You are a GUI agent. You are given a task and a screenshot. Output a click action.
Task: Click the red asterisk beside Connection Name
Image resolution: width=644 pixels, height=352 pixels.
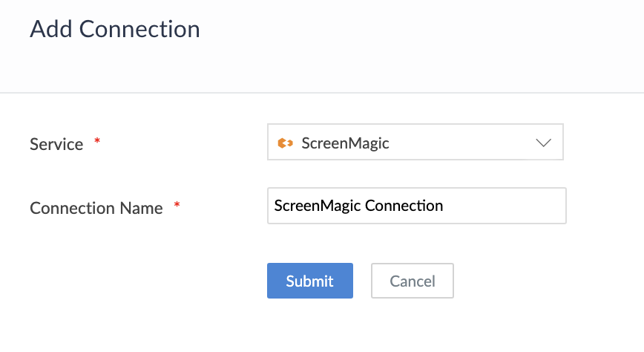click(x=177, y=206)
